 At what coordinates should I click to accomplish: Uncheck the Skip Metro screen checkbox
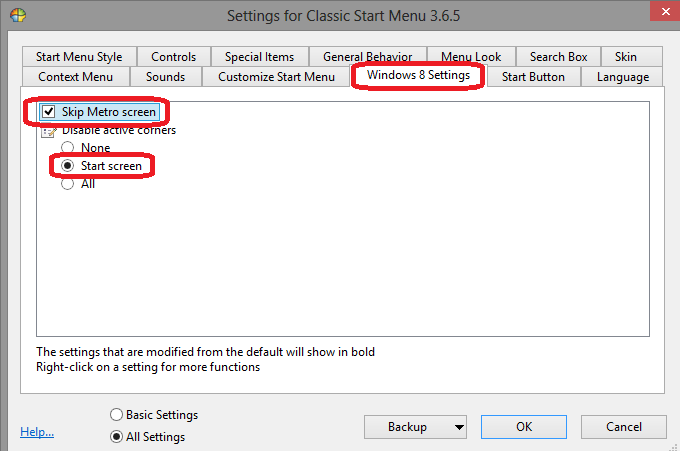click(x=49, y=112)
